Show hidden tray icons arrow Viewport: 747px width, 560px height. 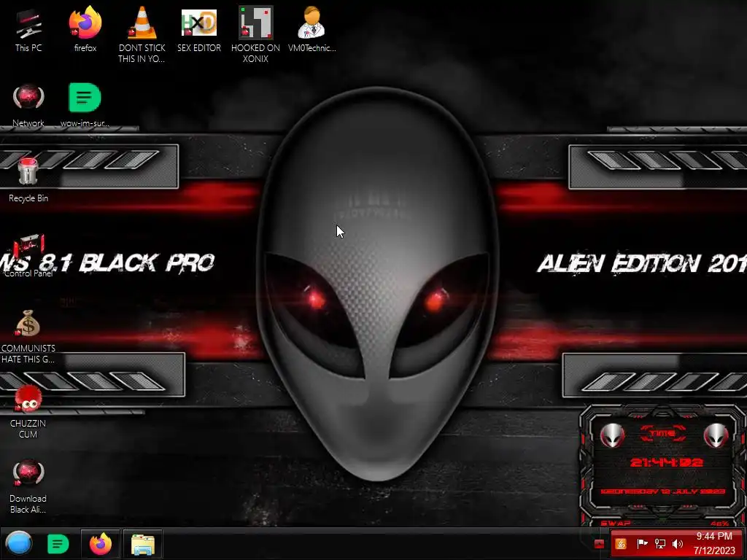599,544
